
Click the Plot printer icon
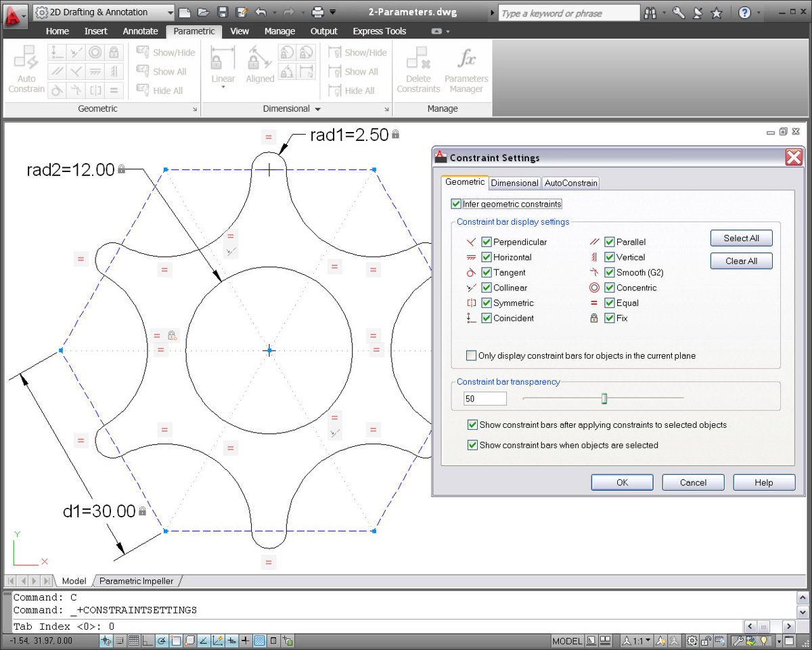pos(317,12)
